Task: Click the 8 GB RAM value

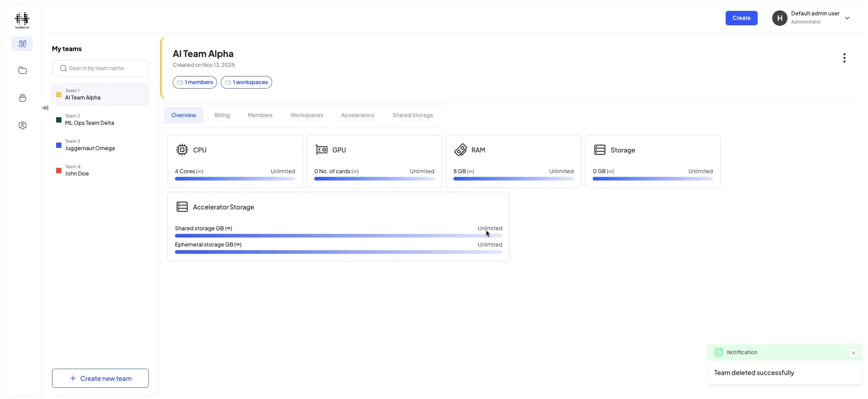Action: tap(464, 171)
